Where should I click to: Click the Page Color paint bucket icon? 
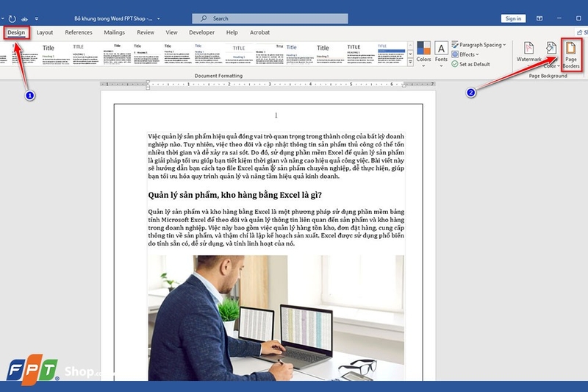click(x=551, y=50)
